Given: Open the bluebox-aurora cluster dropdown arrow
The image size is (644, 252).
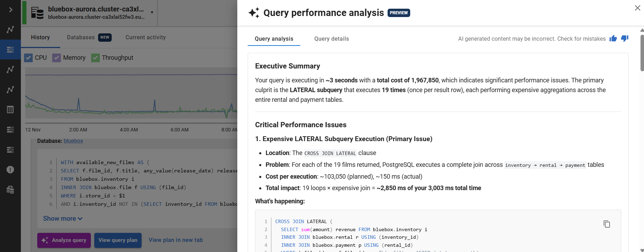Looking at the screenshot, I should click(152, 13).
